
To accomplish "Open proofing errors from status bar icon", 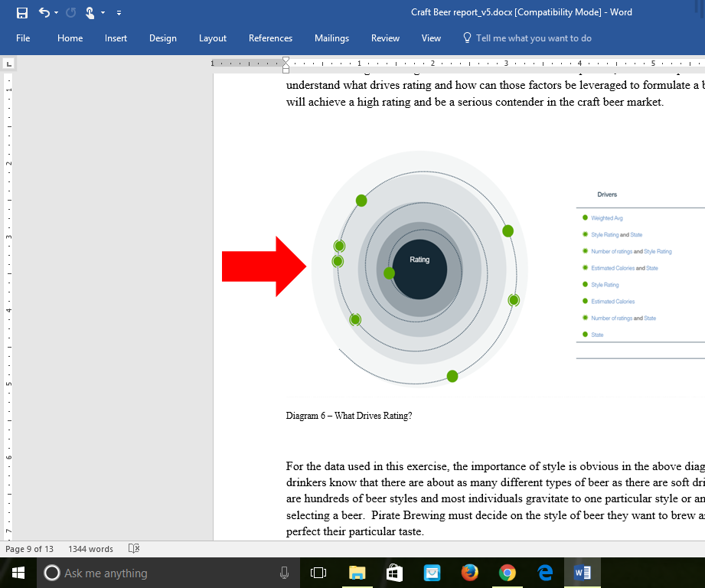I will pos(133,548).
